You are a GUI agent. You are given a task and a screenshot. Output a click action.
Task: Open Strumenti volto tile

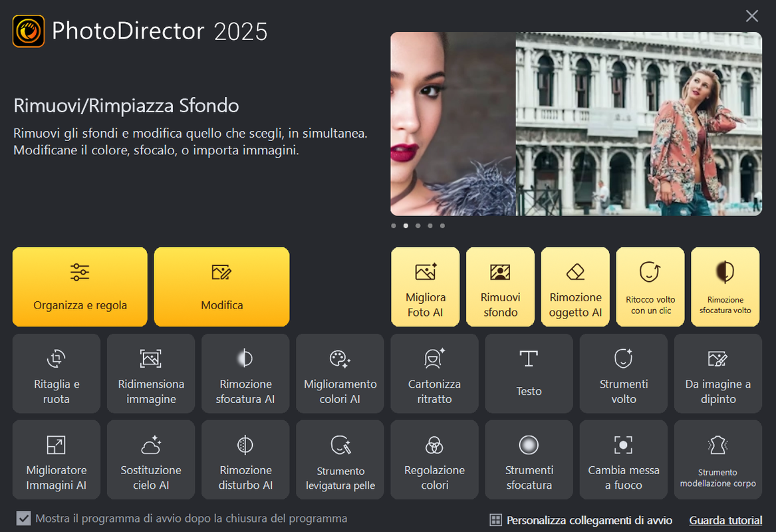pyautogui.click(x=624, y=373)
